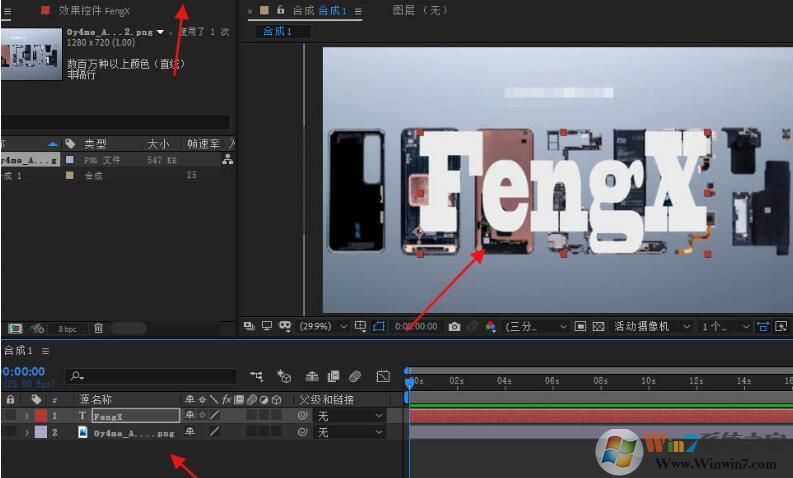Image resolution: width=793 pixels, height=478 pixels.
Task: Toggle lock column for the PNG layer
Action: [x=10, y=433]
